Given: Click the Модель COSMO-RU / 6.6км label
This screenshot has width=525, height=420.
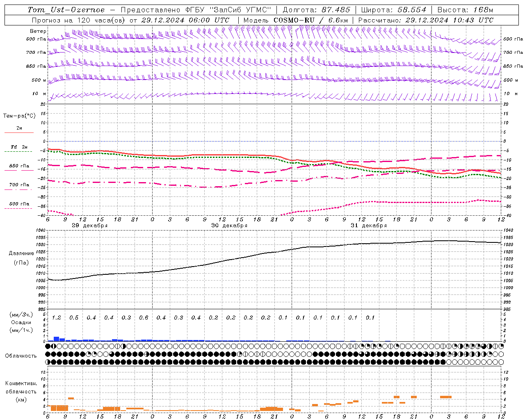Looking at the screenshot, I should pos(296,20).
